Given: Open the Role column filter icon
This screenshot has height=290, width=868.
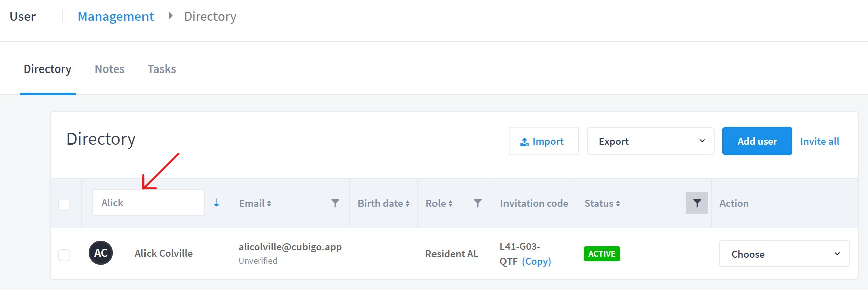Looking at the screenshot, I should (x=478, y=203).
